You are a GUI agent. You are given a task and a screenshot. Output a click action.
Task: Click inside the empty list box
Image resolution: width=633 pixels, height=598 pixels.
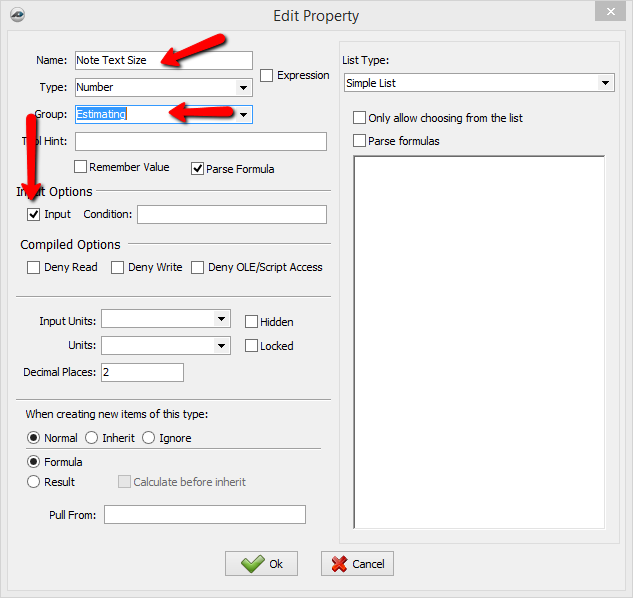[x=479, y=342]
